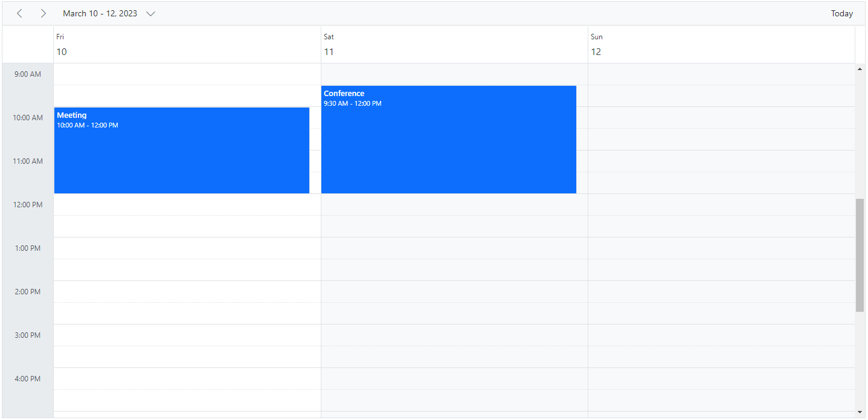868x420 pixels.
Task: Select Fri 10 date header
Action: pos(187,45)
